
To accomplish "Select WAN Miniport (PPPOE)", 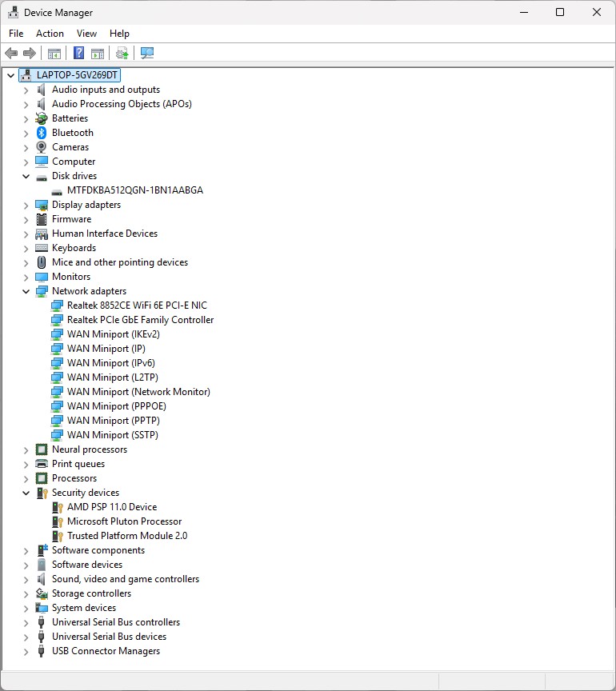I will tap(117, 406).
